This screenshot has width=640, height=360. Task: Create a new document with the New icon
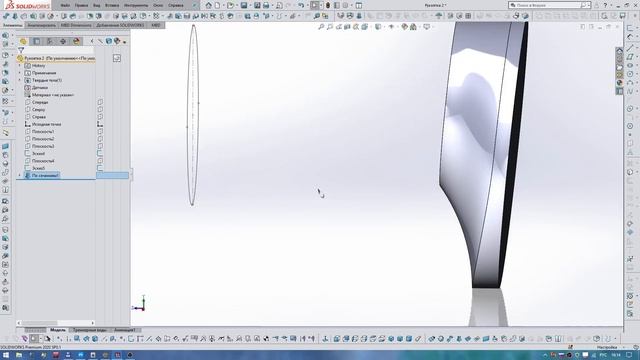point(218,5)
